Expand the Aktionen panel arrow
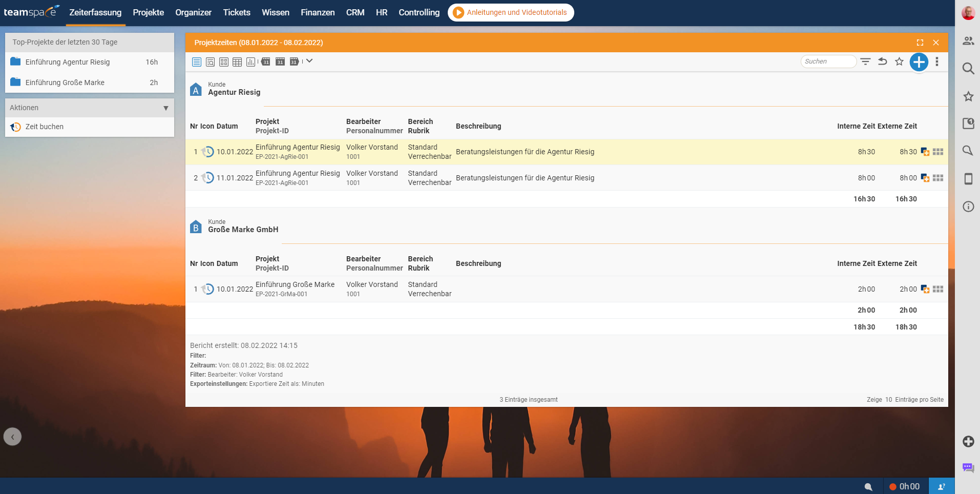 [x=165, y=108]
